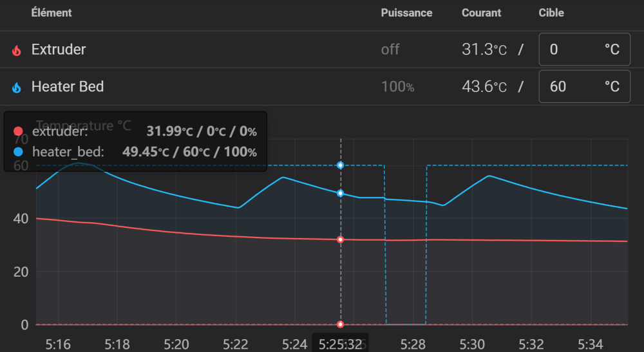This screenshot has width=644, height=352.
Task: Click the blue Heater Bed flame icon
Action: [17, 87]
